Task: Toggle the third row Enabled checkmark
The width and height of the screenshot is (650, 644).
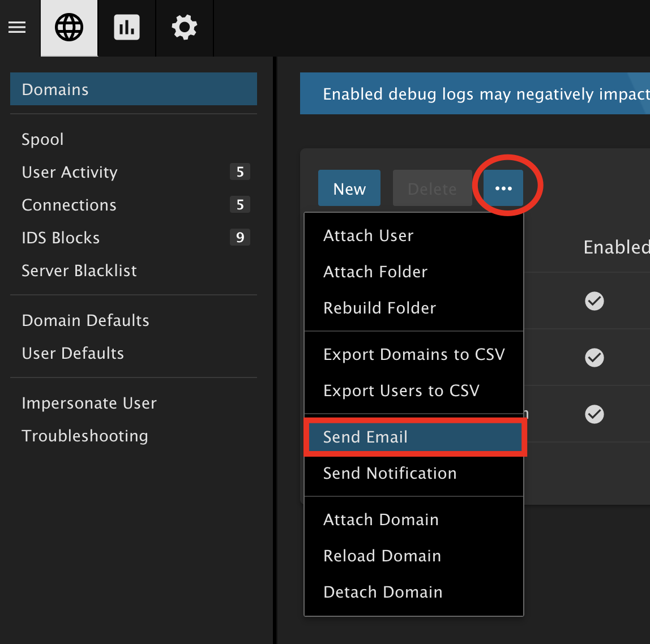Action: point(594,414)
